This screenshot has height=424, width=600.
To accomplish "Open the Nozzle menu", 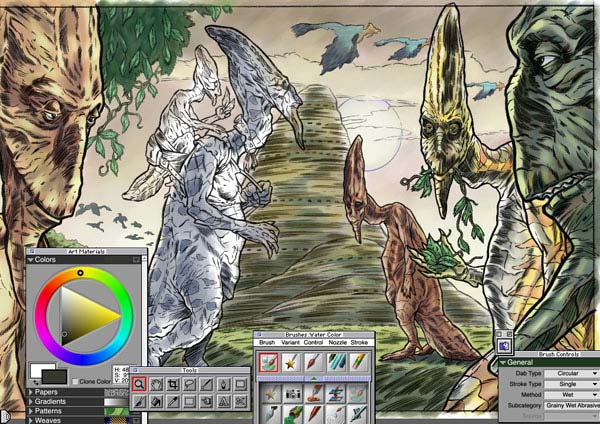I will (x=338, y=342).
